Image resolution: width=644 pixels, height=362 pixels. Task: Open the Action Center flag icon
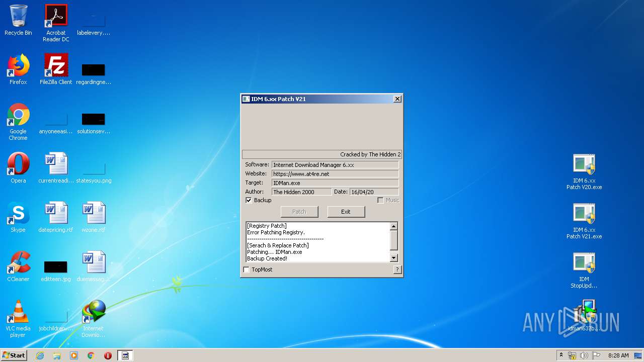(x=596, y=355)
